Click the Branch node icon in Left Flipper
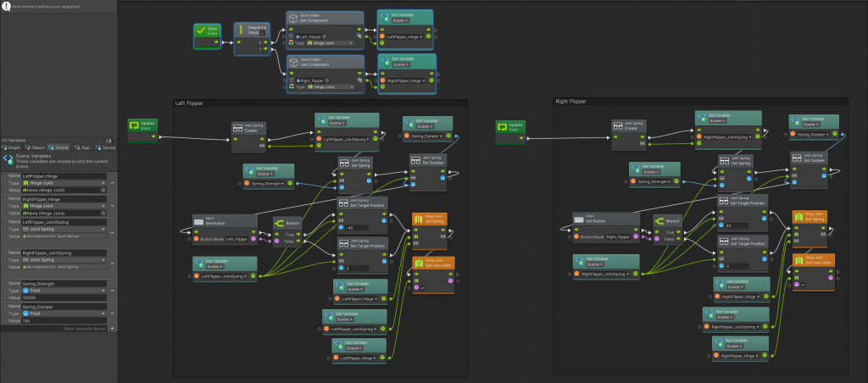This screenshot has width=868, height=383. pos(278,223)
